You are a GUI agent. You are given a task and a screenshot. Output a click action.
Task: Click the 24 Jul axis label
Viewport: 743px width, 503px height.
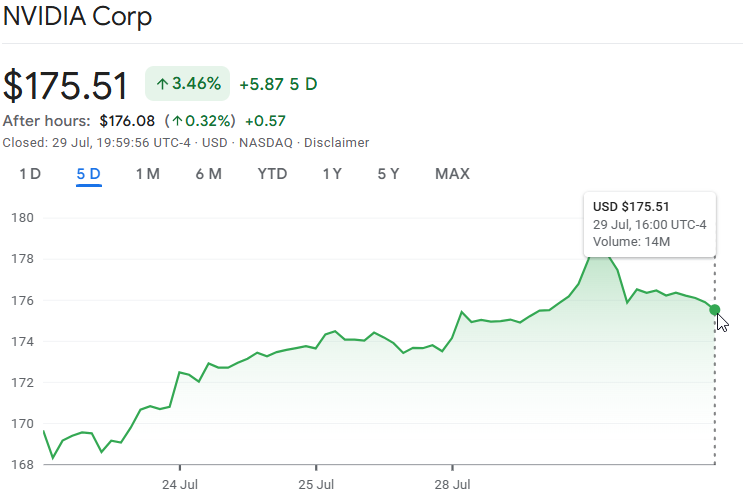(180, 485)
